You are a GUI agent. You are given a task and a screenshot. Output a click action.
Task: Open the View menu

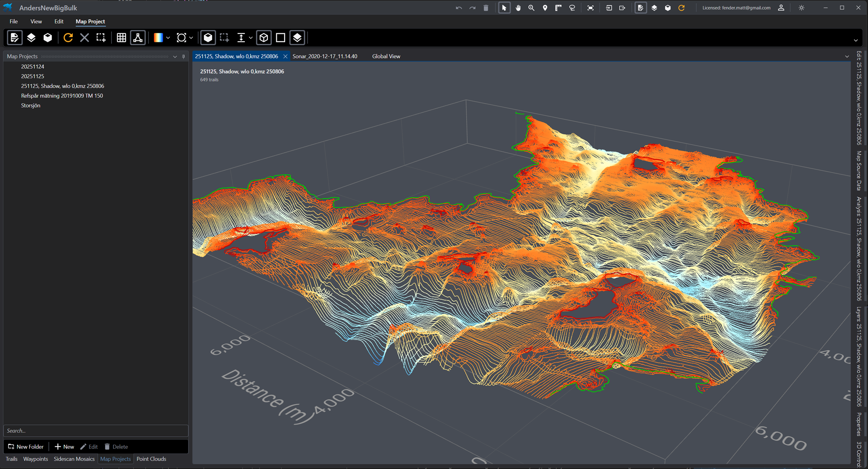click(x=36, y=21)
